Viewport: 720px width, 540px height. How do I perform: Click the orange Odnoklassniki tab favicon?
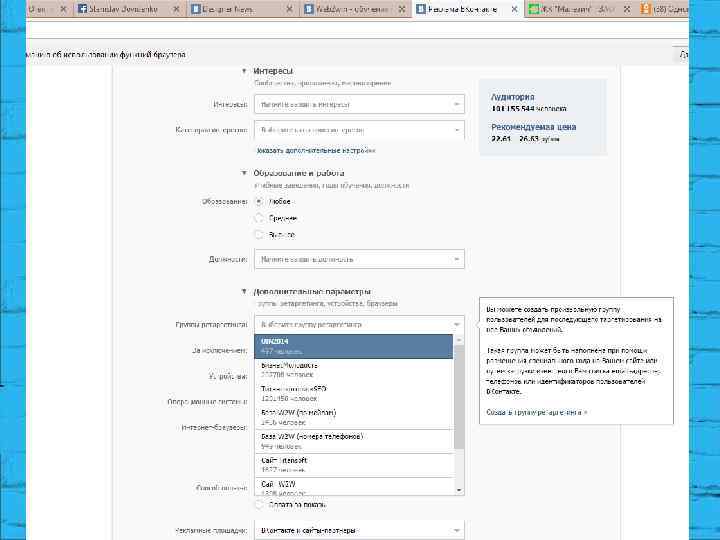pos(646,9)
